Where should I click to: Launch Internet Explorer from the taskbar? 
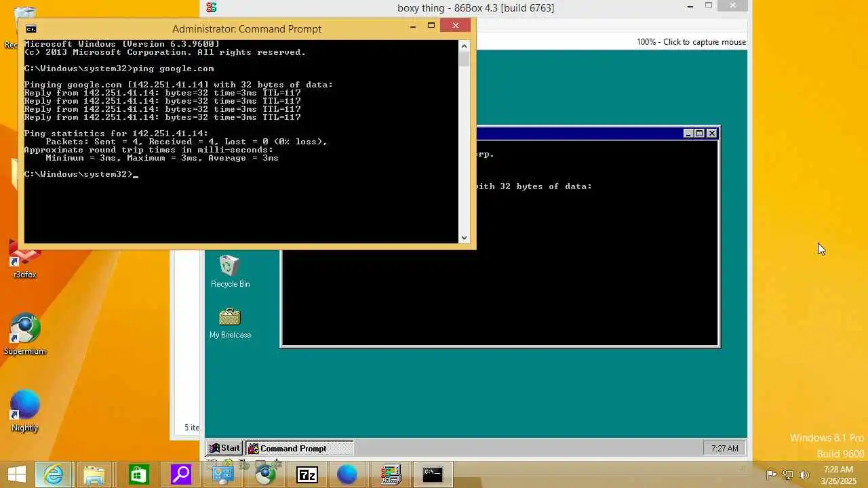point(53,474)
